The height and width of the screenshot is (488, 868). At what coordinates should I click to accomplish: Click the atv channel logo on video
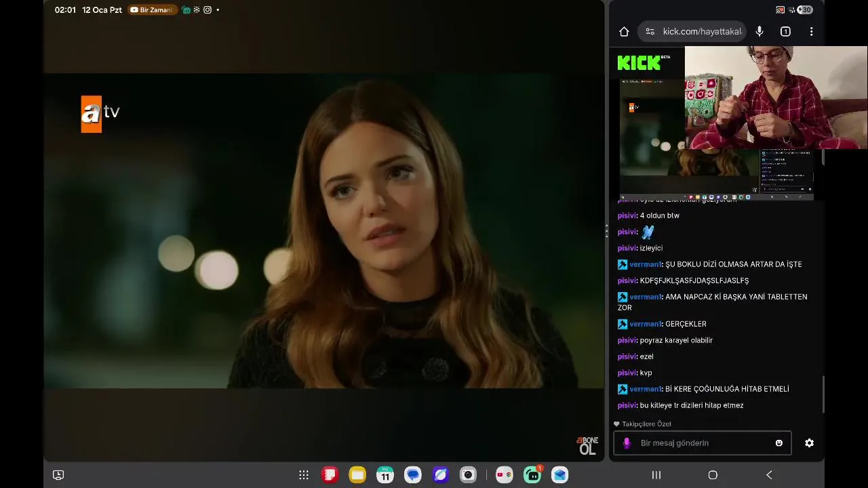coord(100,114)
